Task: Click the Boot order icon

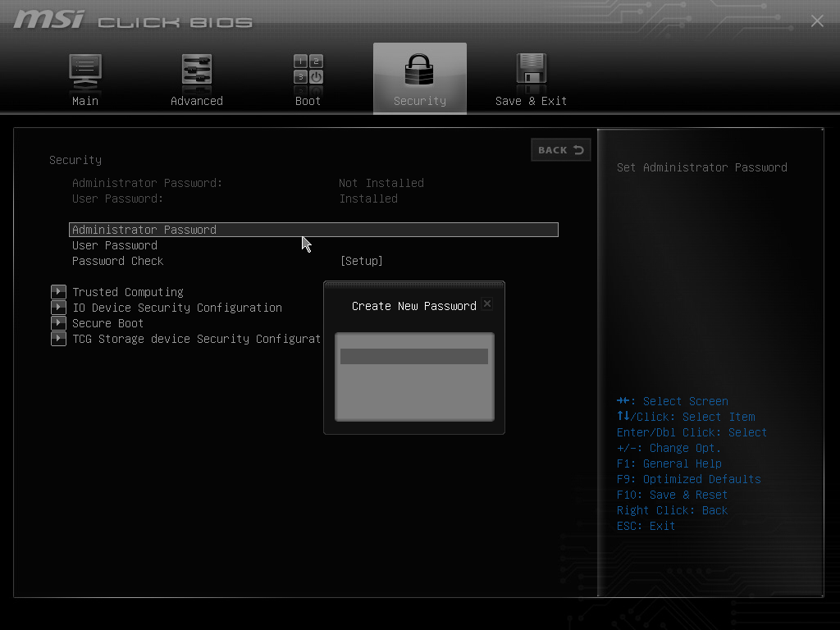Action: (x=308, y=71)
